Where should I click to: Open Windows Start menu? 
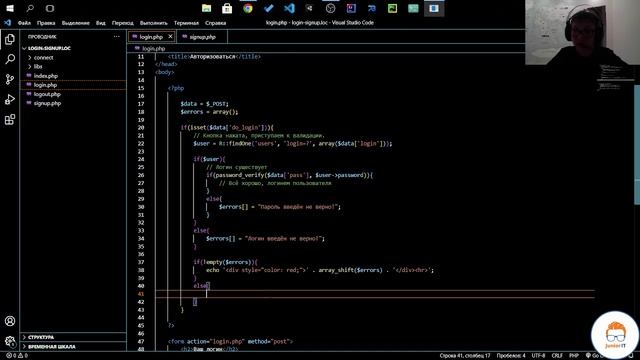(x=10, y=8)
